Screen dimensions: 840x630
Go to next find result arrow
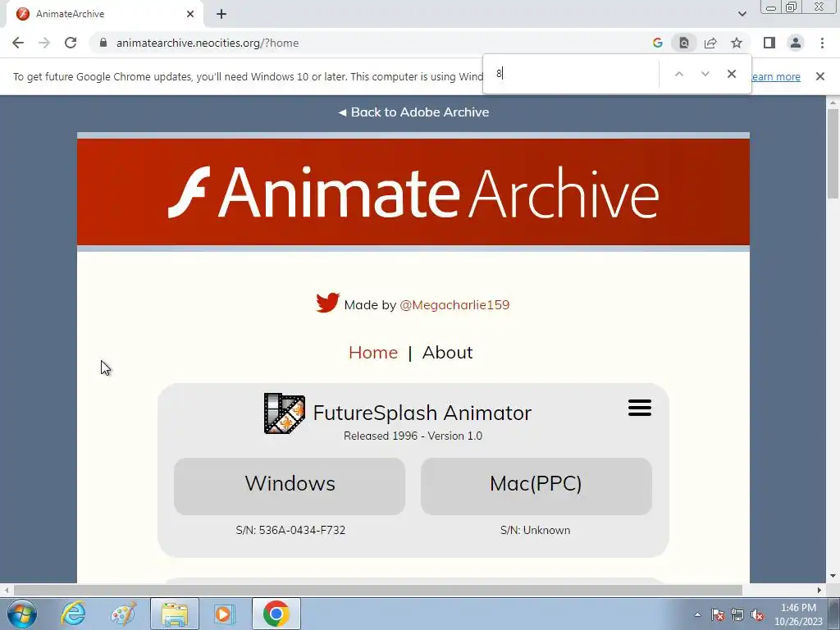[705, 74]
